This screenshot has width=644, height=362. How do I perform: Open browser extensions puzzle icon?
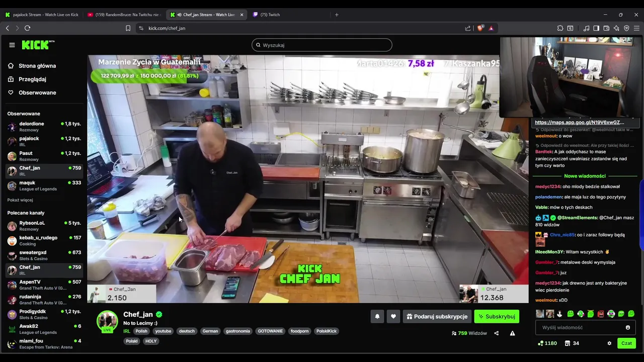560,28
